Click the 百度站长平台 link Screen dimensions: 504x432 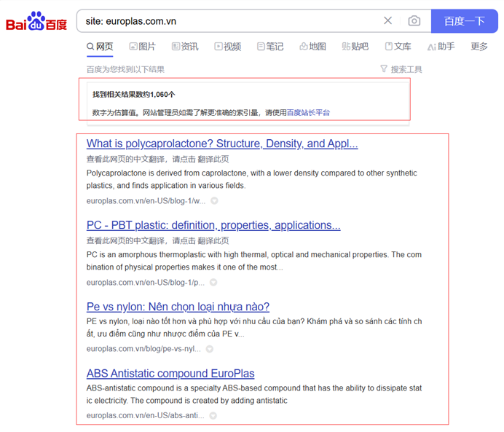coord(308,113)
